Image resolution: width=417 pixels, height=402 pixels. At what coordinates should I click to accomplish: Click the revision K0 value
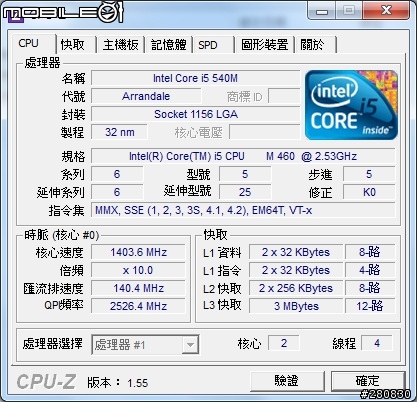[x=369, y=192]
